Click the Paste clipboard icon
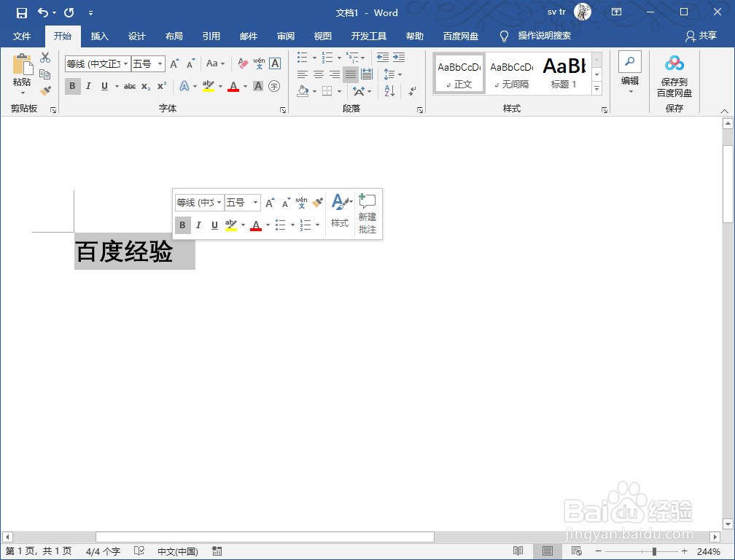The image size is (735, 560). coord(22,65)
